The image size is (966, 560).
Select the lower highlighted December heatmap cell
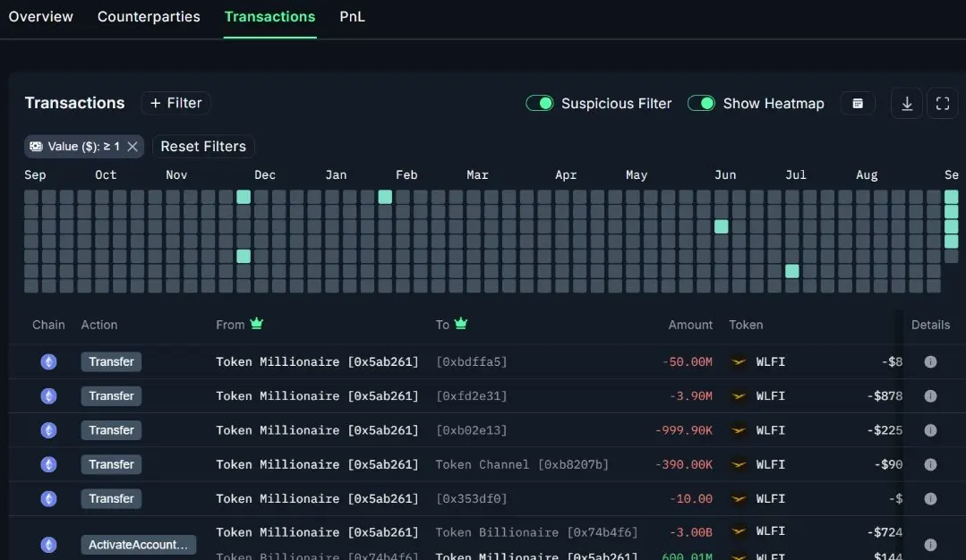click(x=244, y=256)
